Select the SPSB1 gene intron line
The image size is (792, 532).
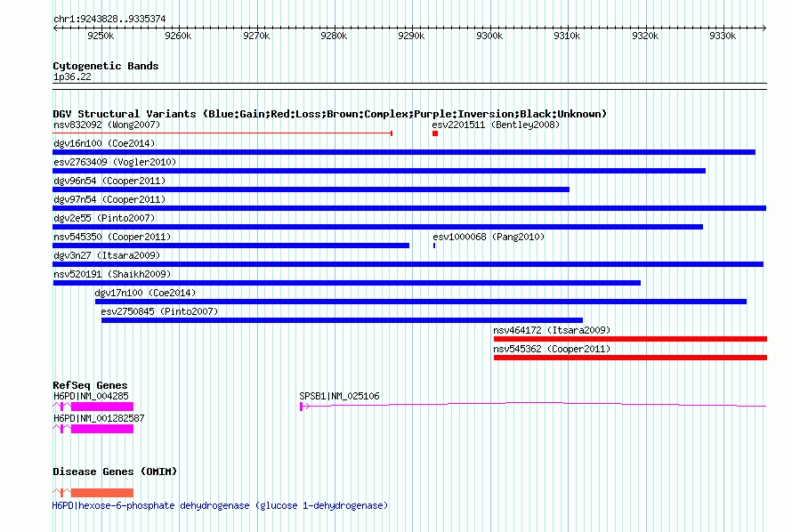coord(536,404)
